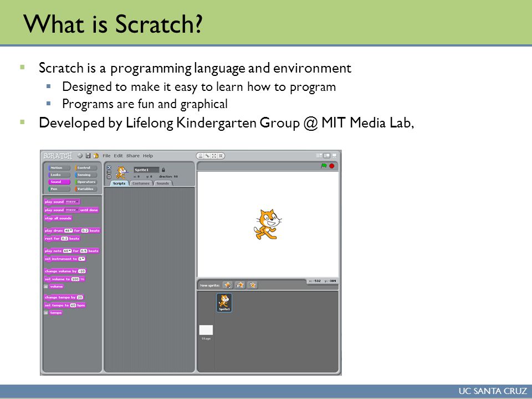Click the save floppy disk icon

point(88,156)
